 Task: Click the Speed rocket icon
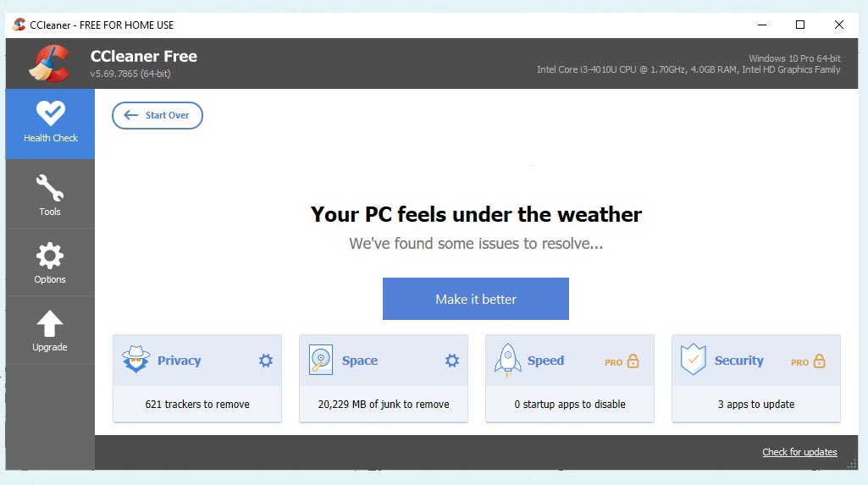pyautogui.click(x=507, y=360)
